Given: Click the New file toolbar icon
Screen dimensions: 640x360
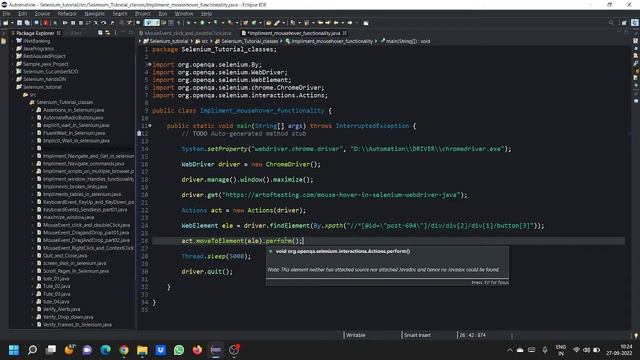Looking at the screenshot, I should click(6, 23).
